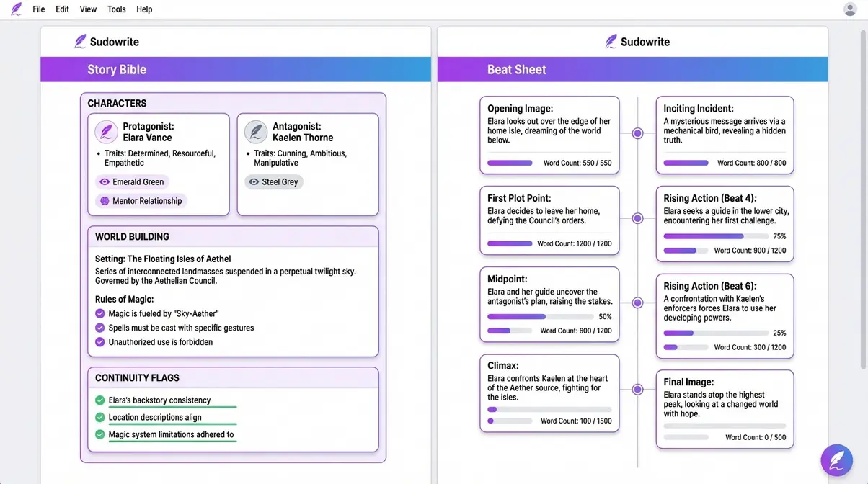The height and width of the screenshot is (484, 868).
Task: Click the 75% progress bar in Rising Action Beat 4
Action: pyautogui.click(x=717, y=236)
